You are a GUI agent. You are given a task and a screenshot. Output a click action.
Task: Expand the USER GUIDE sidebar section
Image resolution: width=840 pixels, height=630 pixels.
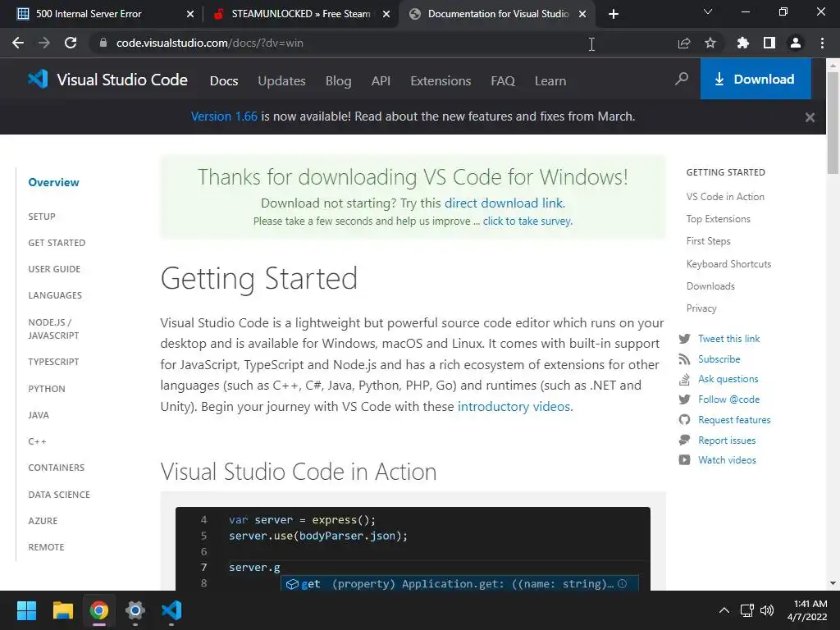[54, 269]
